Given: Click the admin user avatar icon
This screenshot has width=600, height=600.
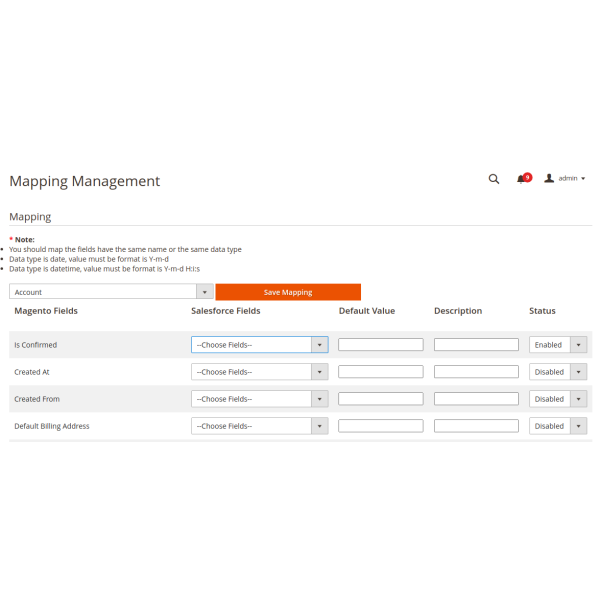Looking at the screenshot, I should (549, 179).
